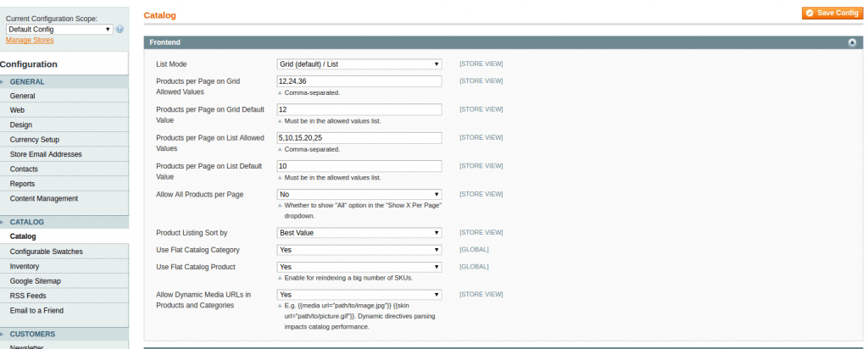
Task: Open the Allow Dynamic Media URLs dropdown
Action: (x=359, y=295)
